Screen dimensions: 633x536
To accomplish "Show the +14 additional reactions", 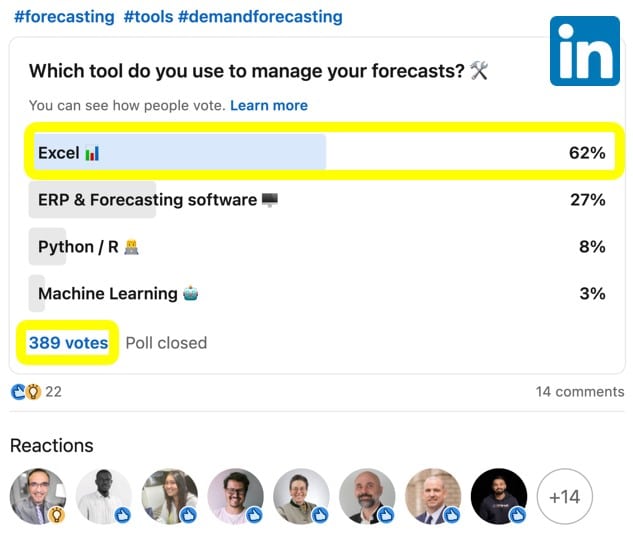I will point(565,496).
